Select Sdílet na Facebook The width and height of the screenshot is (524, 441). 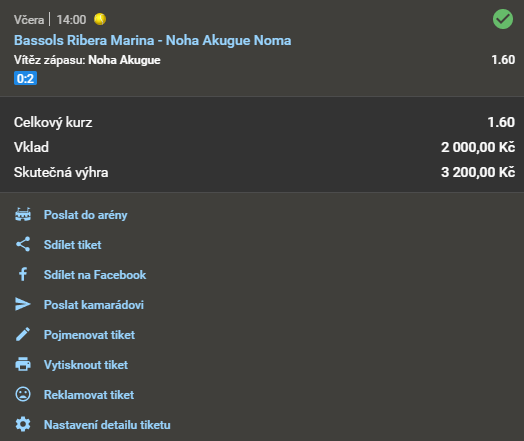click(x=95, y=275)
